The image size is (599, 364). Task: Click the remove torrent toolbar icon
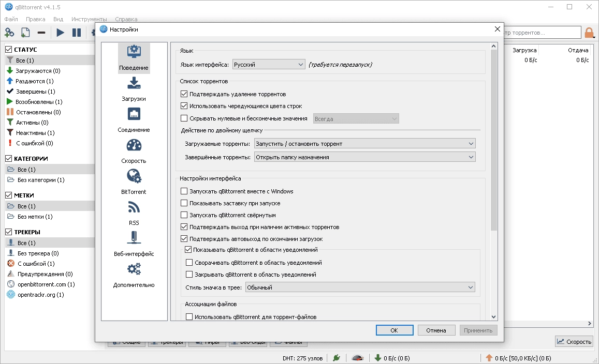tap(41, 33)
